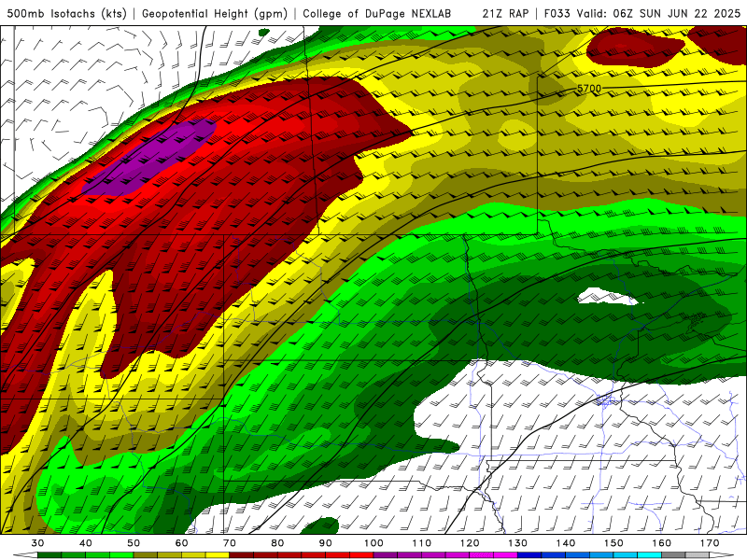Click the legend value 30
Image resolution: width=747 pixels, height=560 pixels.
37,543
